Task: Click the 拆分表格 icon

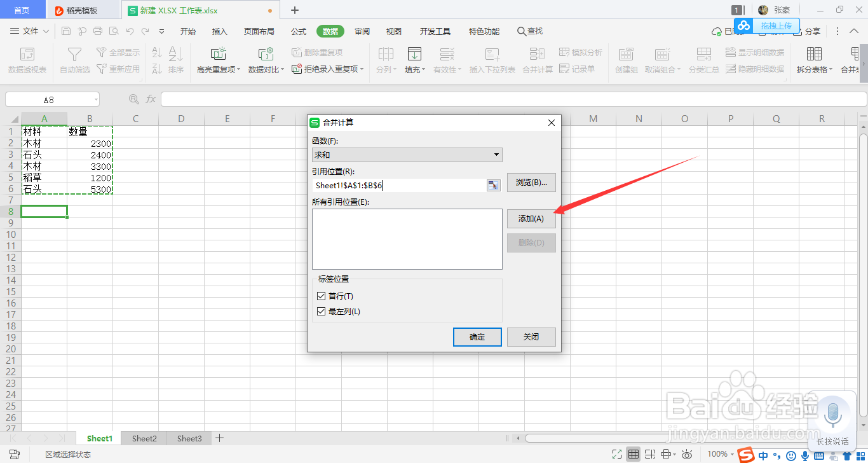Action: pyautogui.click(x=814, y=54)
